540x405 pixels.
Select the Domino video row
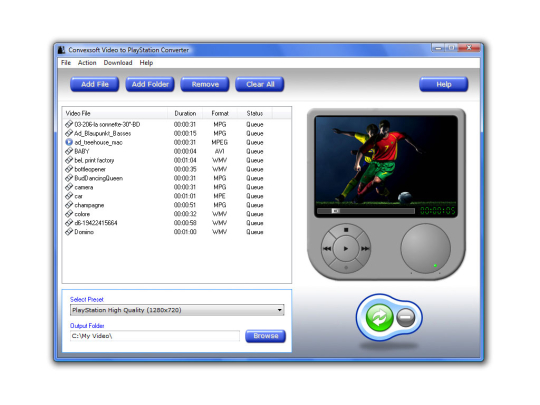coord(176,232)
